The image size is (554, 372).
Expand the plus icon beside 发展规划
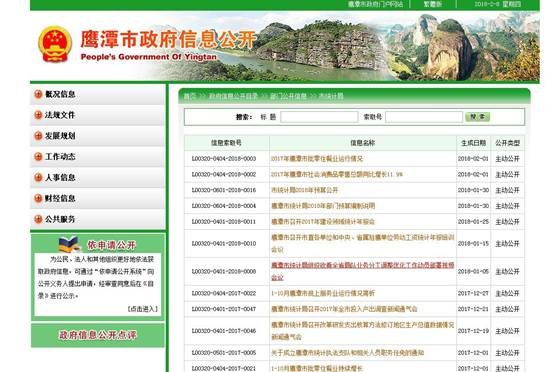[38, 136]
